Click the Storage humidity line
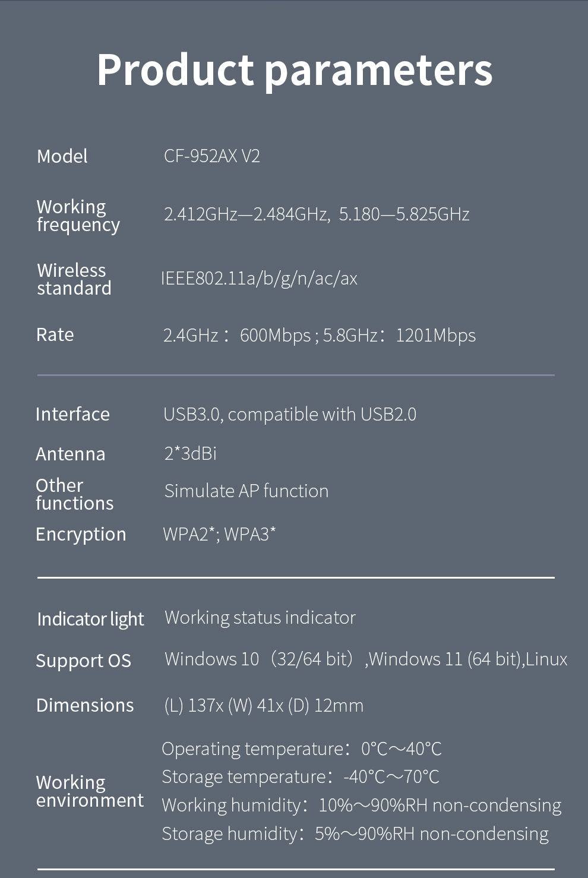 click(355, 834)
